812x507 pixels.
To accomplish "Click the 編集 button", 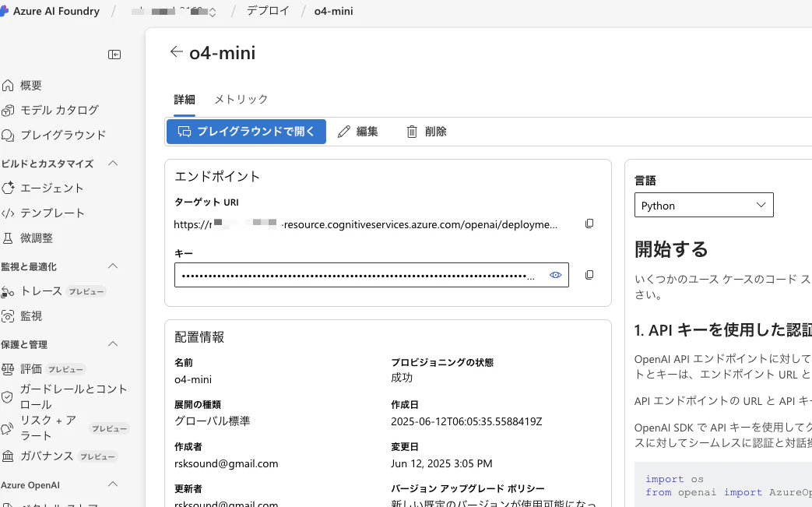I will 358,132.
